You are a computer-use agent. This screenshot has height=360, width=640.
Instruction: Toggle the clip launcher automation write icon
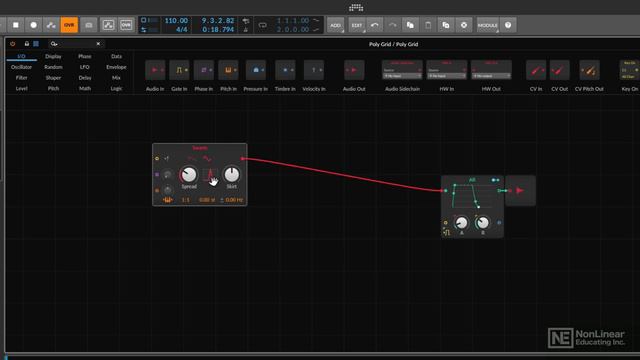(108, 25)
